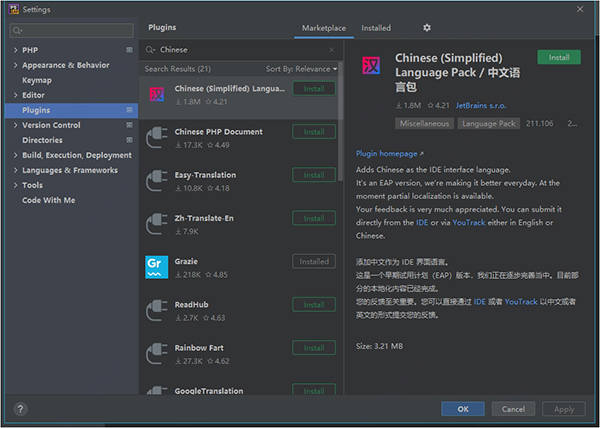The height and width of the screenshot is (428, 600).
Task: Switch to the Marketplace tab
Action: [323, 28]
